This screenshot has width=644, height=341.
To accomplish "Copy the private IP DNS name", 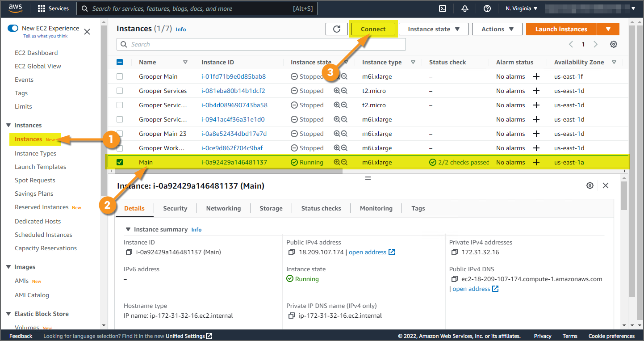I will (x=292, y=316).
